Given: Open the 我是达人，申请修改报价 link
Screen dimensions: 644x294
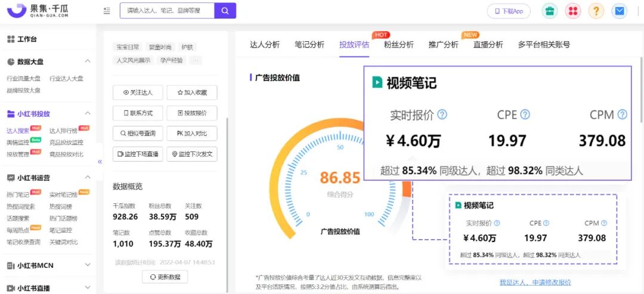Looking at the screenshot, I should (535, 283).
